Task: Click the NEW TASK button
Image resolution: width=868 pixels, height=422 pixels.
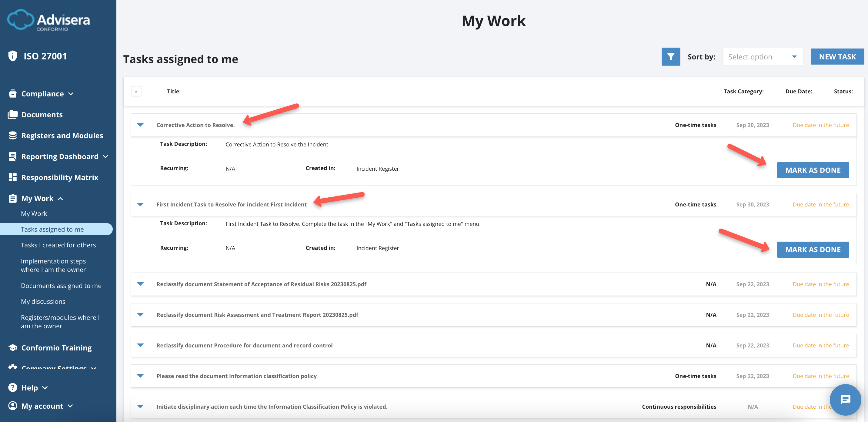Action: click(x=837, y=57)
